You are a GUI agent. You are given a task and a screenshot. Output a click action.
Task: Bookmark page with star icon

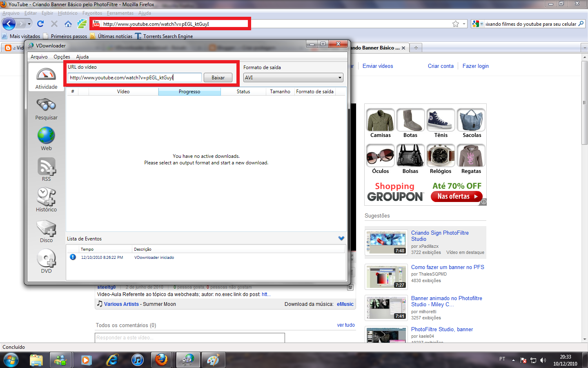[456, 24]
